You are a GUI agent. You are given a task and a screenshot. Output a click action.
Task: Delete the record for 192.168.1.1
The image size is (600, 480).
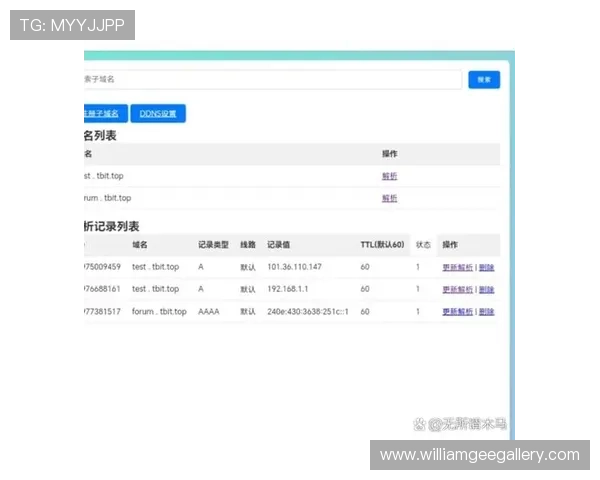486,289
